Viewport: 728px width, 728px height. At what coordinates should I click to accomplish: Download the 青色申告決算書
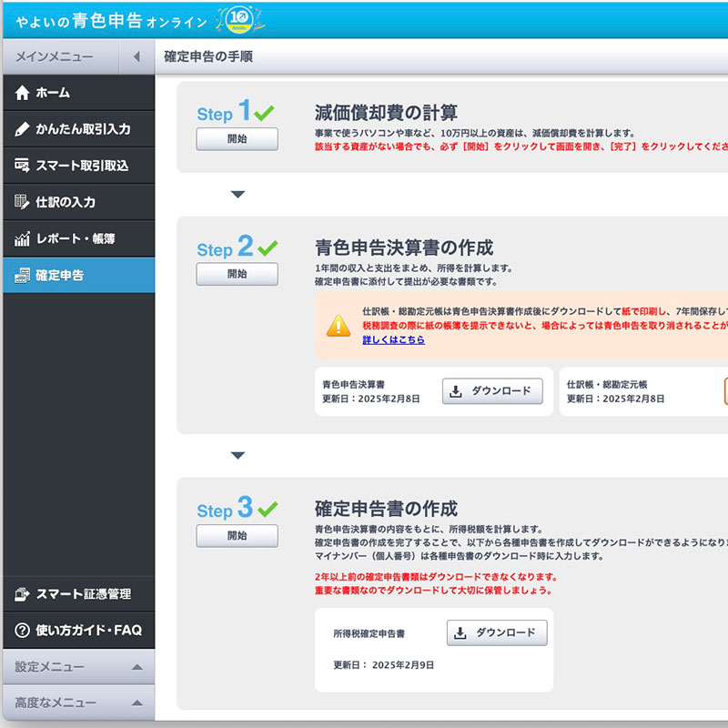tap(492, 391)
